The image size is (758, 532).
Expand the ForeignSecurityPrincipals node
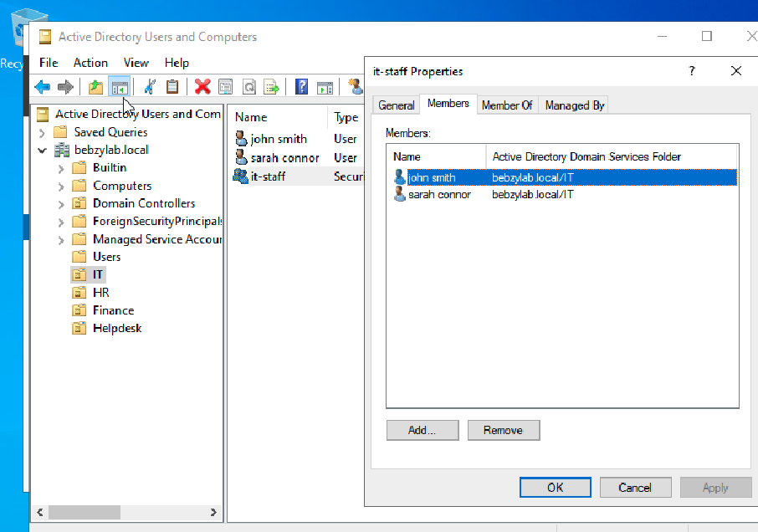click(61, 222)
